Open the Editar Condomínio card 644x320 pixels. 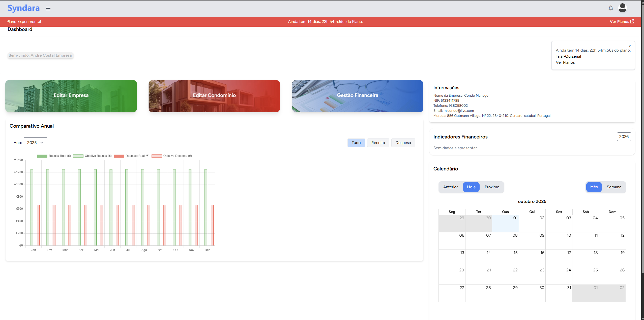click(214, 96)
